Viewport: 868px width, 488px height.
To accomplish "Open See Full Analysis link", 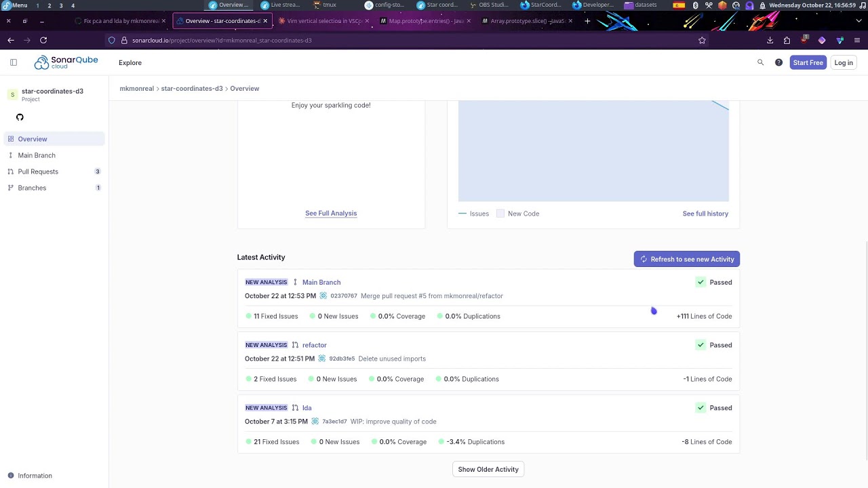I will click(x=331, y=213).
